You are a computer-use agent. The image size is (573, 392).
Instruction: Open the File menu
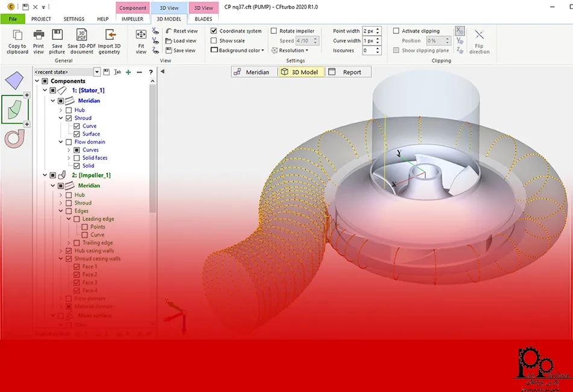(12, 19)
